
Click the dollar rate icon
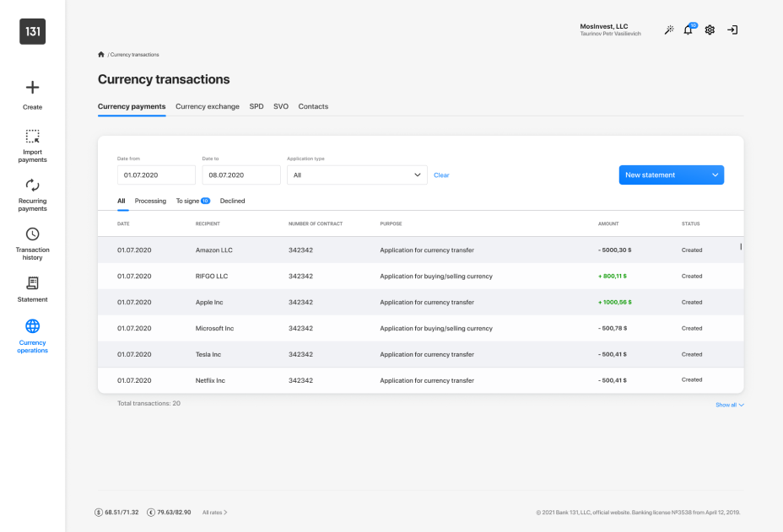point(99,512)
